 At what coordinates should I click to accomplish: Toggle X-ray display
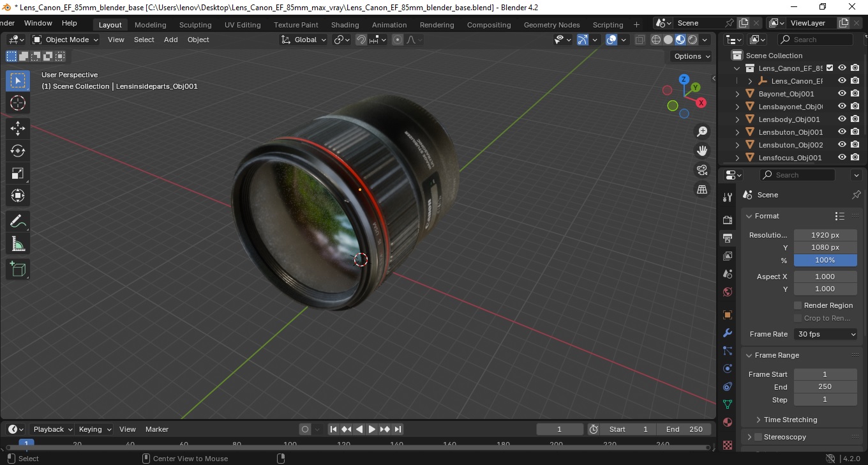pos(640,40)
